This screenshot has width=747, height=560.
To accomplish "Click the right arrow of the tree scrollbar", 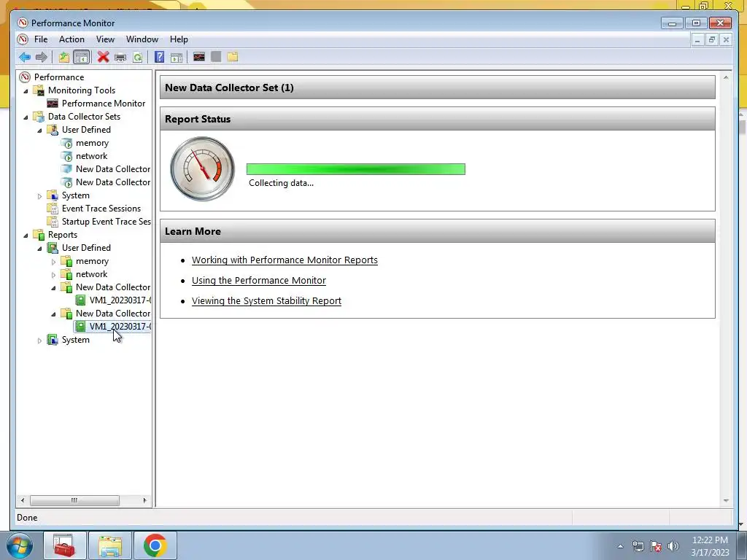I will [x=145, y=500].
